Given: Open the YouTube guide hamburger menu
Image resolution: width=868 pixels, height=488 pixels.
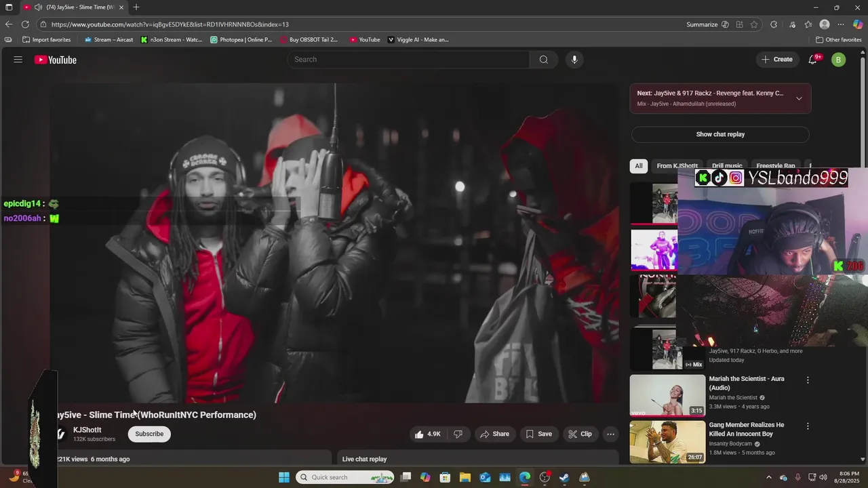Looking at the screenshot, I should [x=18, y=60].
